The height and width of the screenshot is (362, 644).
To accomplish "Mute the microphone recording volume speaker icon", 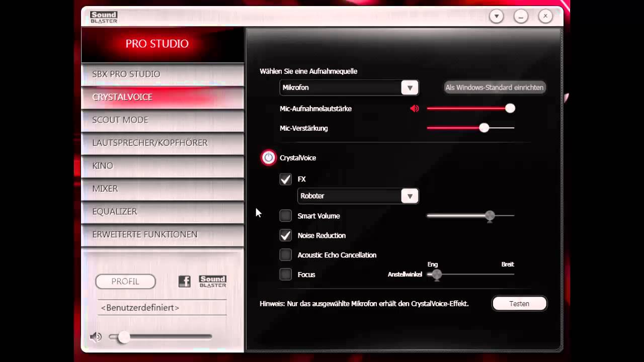I will [x=414, y=109].
